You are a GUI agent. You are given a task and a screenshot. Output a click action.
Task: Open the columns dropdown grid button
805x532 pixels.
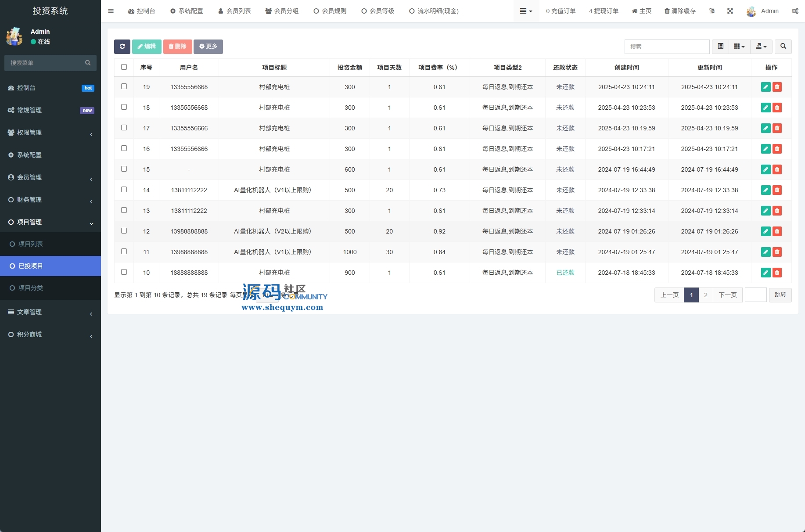(x=739, y=47)
